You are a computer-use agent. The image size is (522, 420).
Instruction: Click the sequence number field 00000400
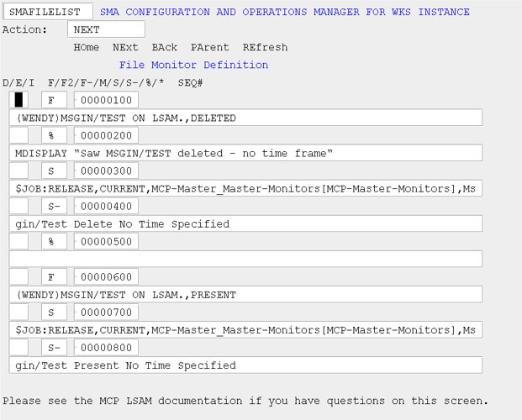(x=106, y=206)
